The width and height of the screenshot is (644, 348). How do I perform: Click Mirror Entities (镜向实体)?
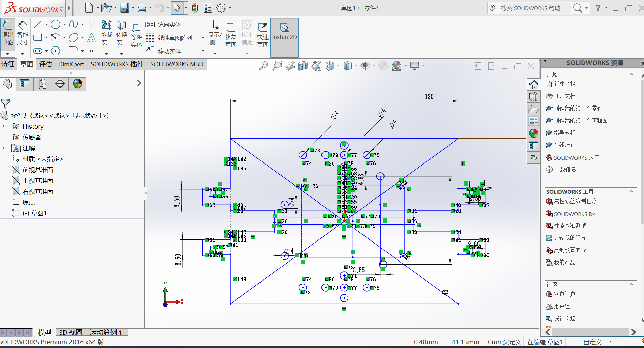(x=163, y=25)
